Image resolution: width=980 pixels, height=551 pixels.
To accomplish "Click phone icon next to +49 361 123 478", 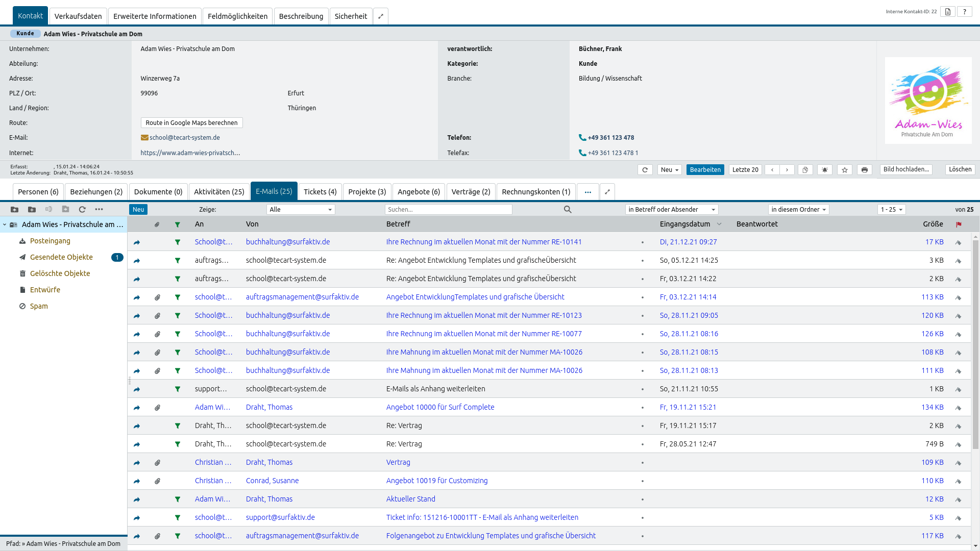I will [582, 138].
